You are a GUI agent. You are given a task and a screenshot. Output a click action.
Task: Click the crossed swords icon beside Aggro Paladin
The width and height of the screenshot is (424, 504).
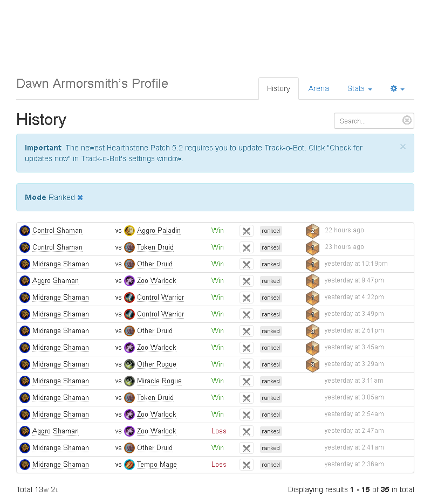click(x=247, y=231)
